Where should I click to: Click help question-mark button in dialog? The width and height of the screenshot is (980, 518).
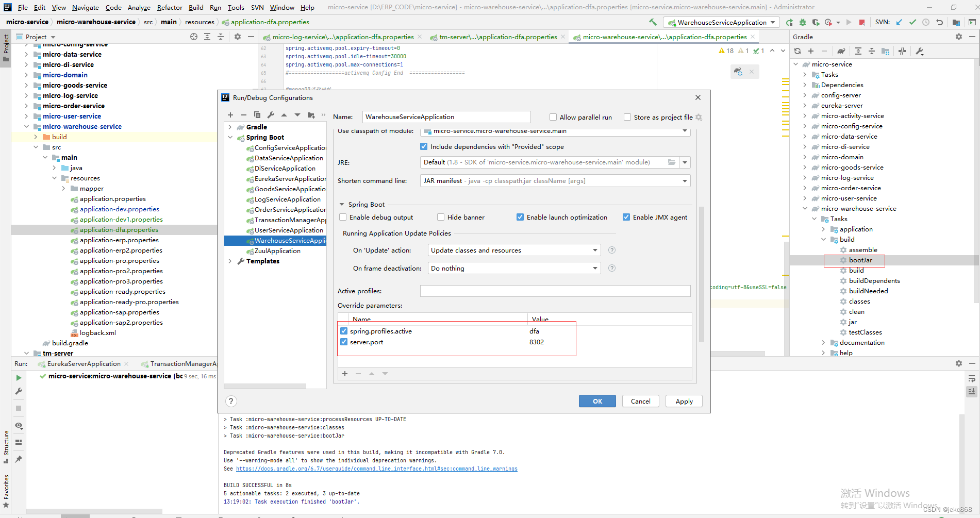click(231, 401)
